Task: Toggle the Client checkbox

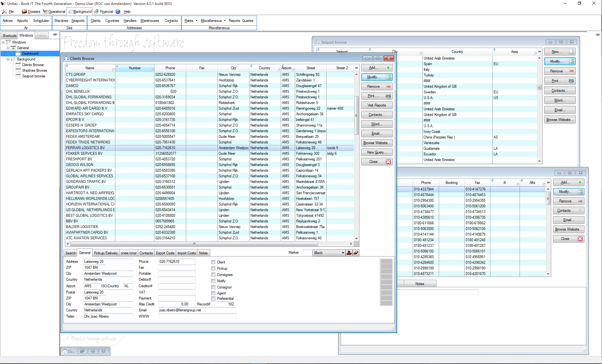Action: click(213, 262)
